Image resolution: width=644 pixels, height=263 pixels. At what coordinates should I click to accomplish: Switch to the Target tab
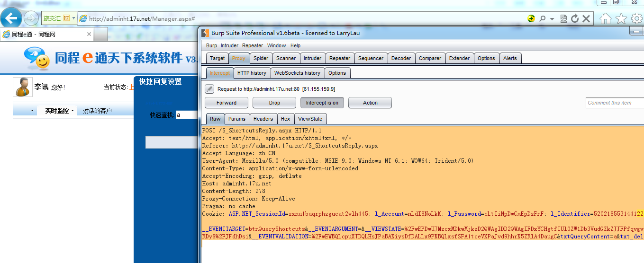click(218, 58)
